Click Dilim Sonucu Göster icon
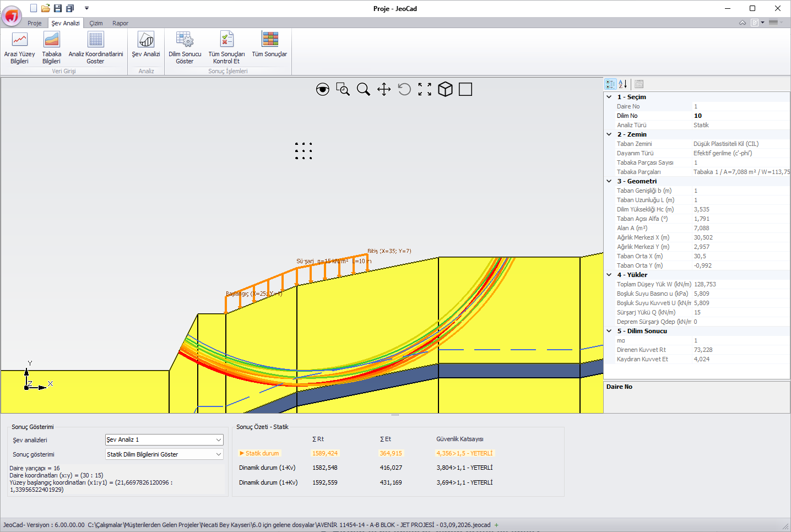791x532 pixels. [x=185, y=48]
